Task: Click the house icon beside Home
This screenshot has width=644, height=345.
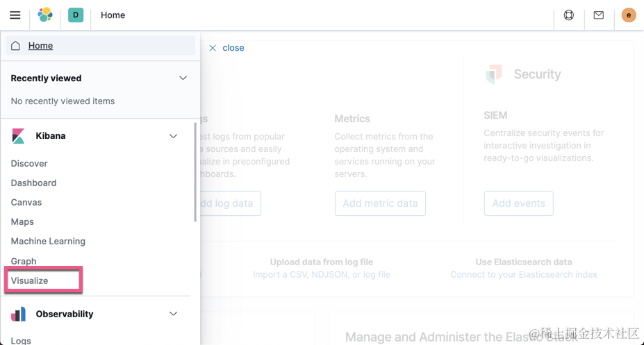Action: tap(15, 46)
